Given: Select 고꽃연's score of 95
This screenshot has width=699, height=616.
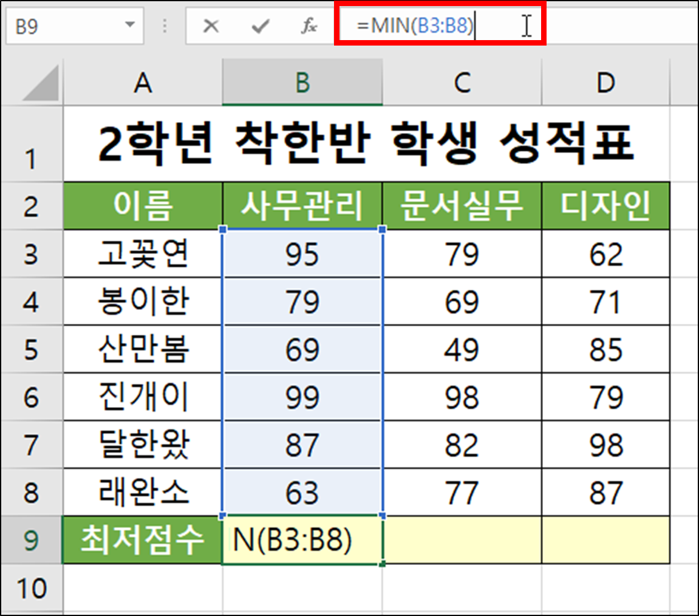Looking at the screenshot, I should (x=303, y=254).
